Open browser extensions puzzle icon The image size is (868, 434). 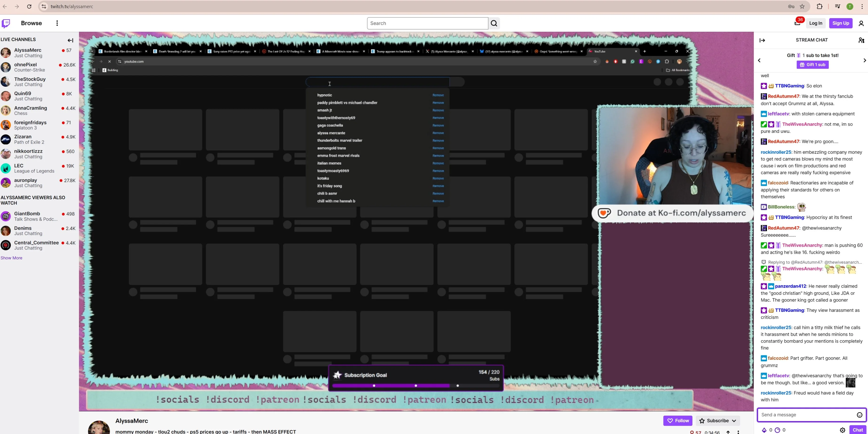tap(820, 6)
